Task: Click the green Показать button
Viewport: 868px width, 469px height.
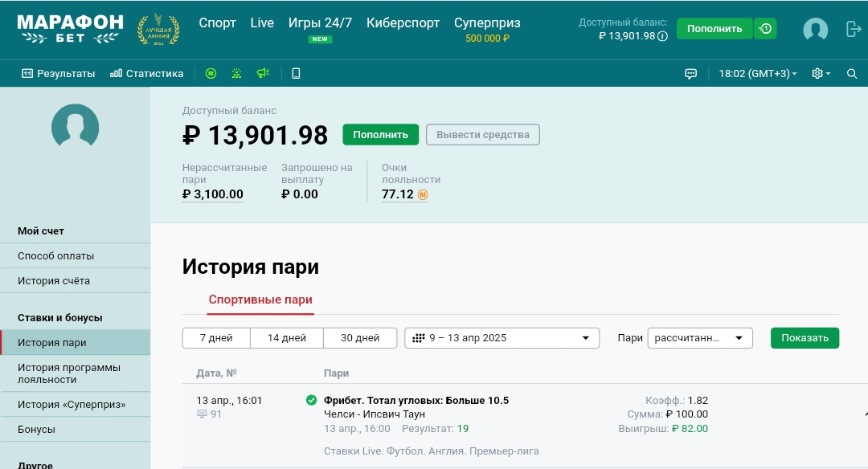Action: (805, 338)
